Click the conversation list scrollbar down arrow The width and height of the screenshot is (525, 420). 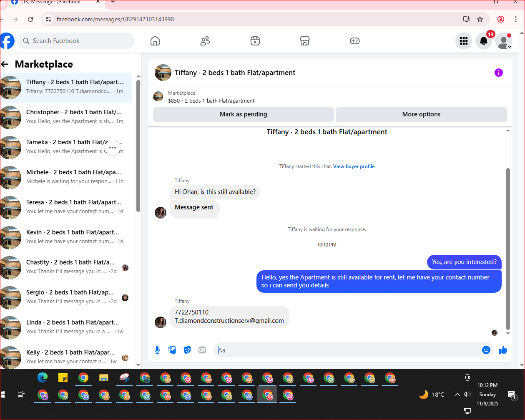pos(138,365)
